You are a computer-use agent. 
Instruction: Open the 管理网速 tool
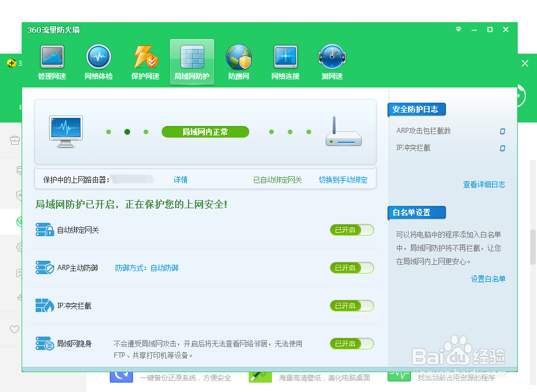click(52, 62)
